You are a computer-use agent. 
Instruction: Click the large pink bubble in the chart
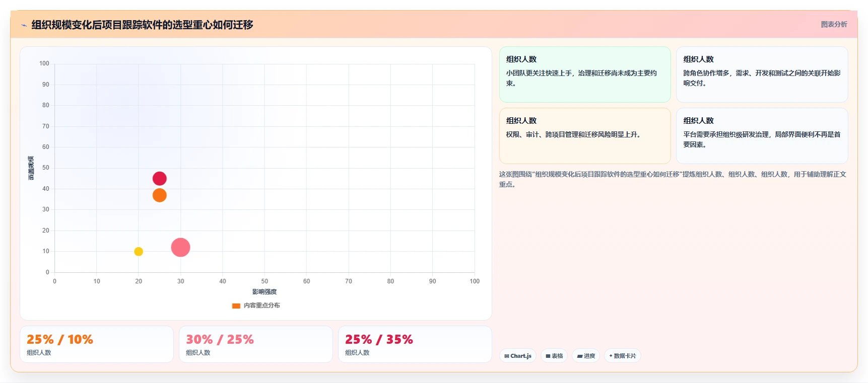[180, 247]
